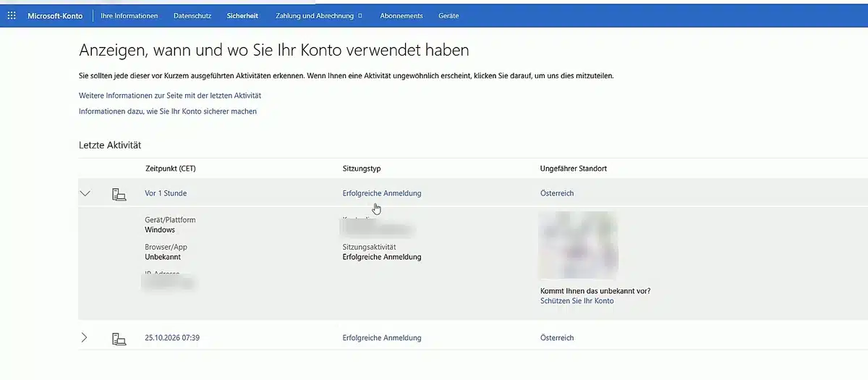This screenshot has width=868, height=380.
Task: Click device icon in 25.10.2026 row
Action: 119,338
